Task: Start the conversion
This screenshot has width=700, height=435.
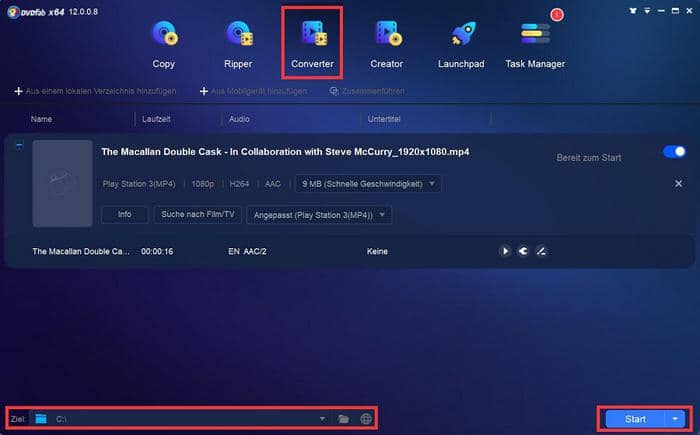Action: pos(635,419)
